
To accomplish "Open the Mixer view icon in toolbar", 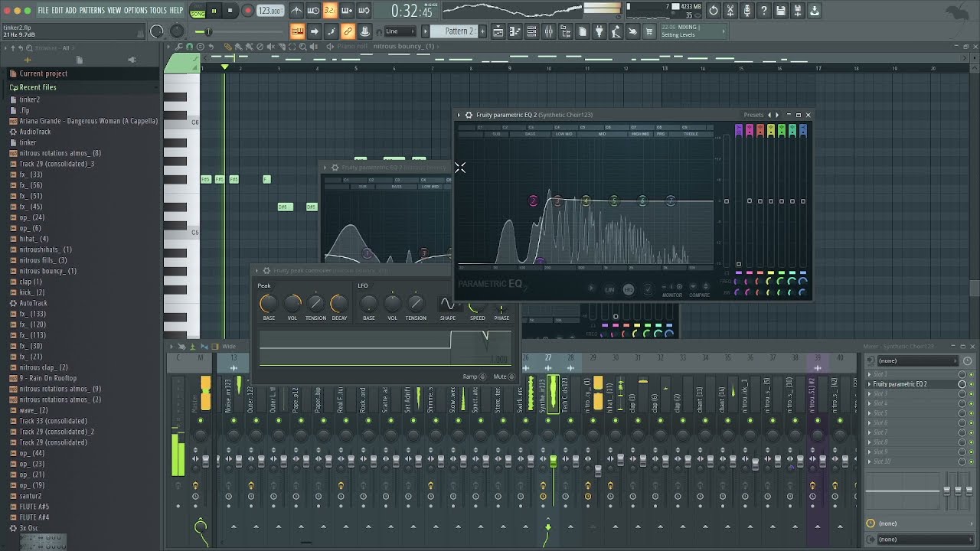I will pos(548,31).
